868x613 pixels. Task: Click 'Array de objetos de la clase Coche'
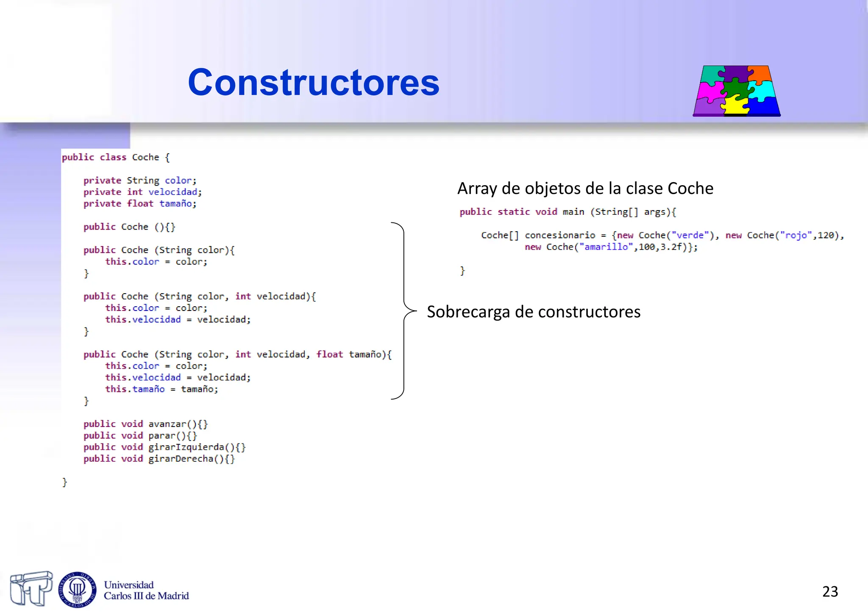585,189
